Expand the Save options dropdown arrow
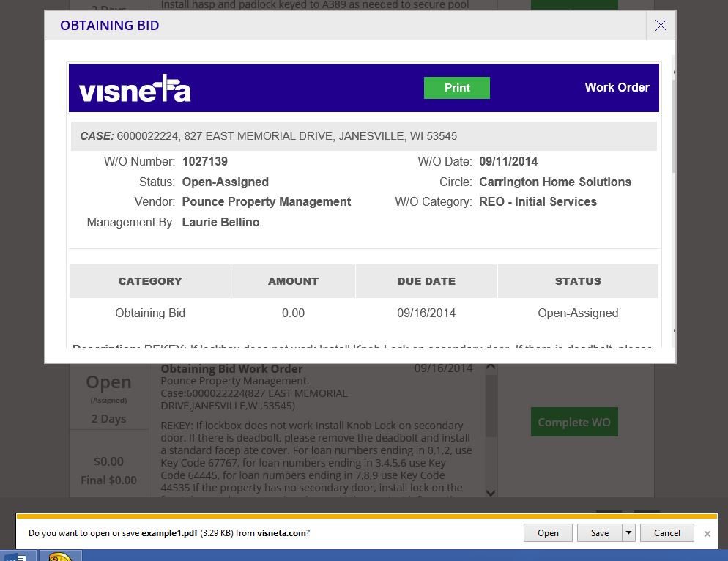The image size is (728, 561). (628, 533)
